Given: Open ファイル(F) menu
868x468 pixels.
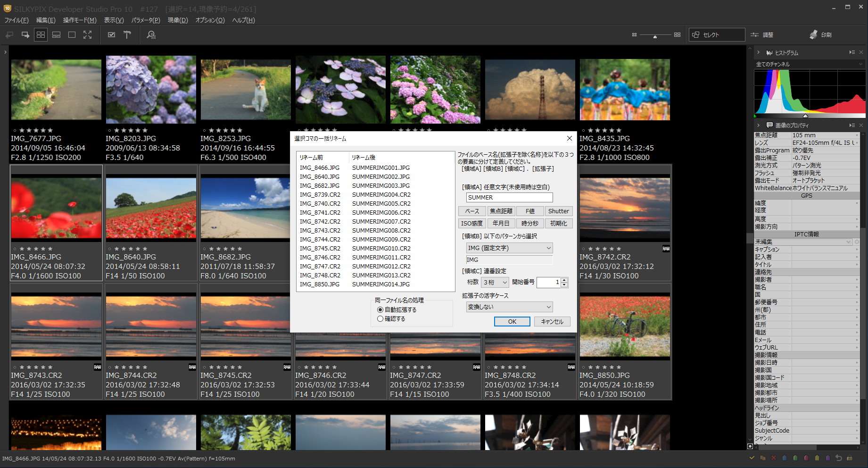Looking at the screenshot, I should [x=17, y=20].
